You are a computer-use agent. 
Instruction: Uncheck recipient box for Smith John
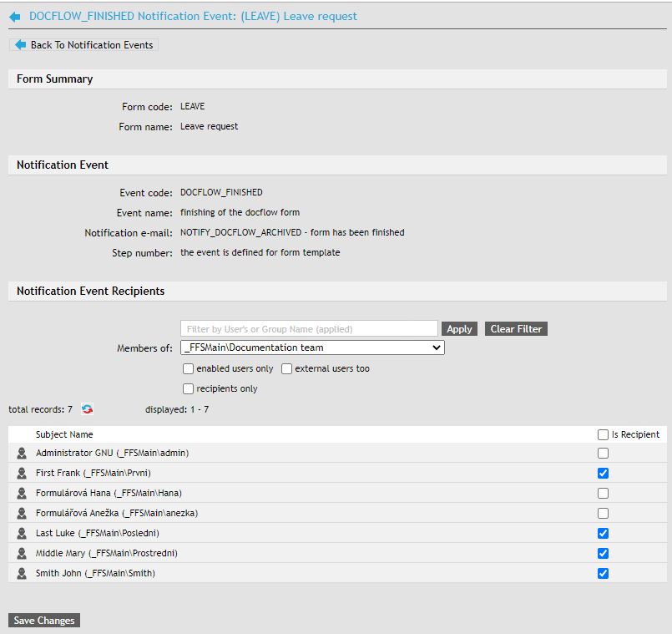pos(604,574)
